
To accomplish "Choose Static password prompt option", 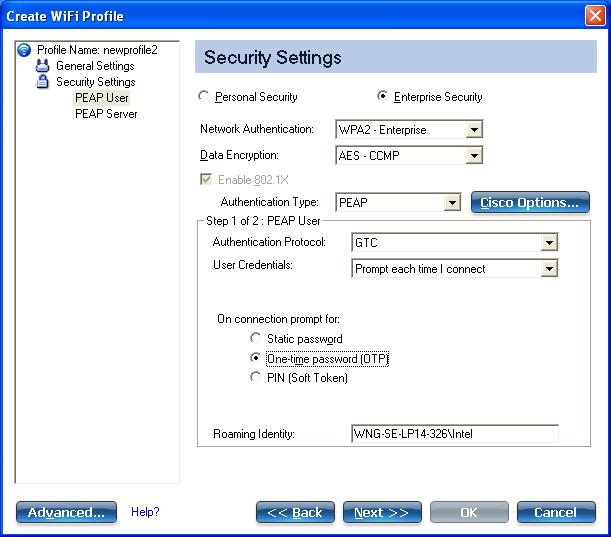I will [x=255, y=338].
